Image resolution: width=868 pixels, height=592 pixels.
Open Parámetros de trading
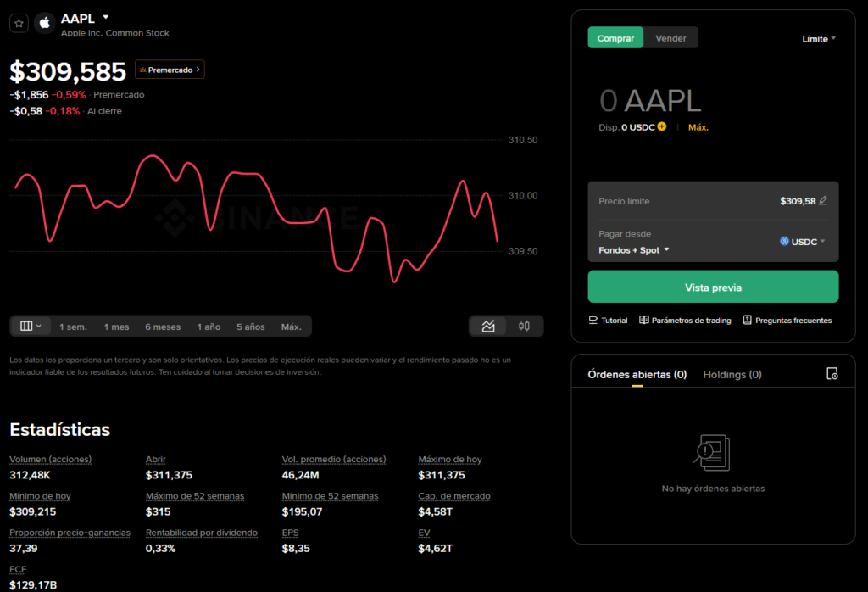coord(685,320)
